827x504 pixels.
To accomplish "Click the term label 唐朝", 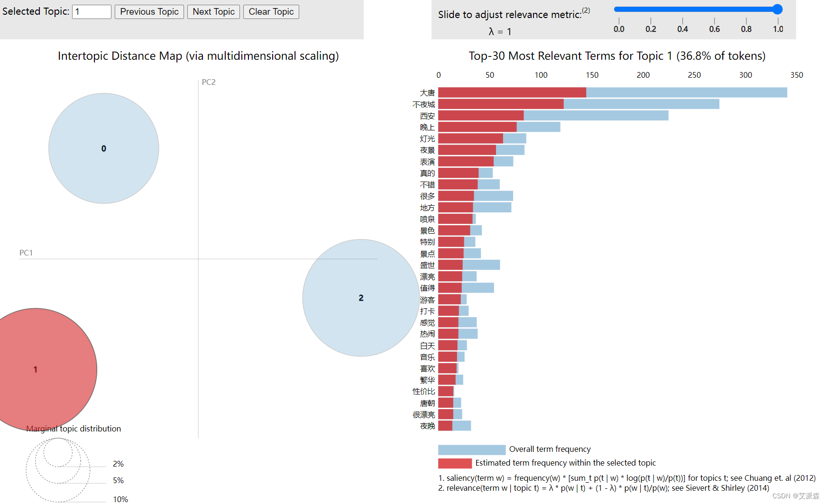I will point(427,403).
